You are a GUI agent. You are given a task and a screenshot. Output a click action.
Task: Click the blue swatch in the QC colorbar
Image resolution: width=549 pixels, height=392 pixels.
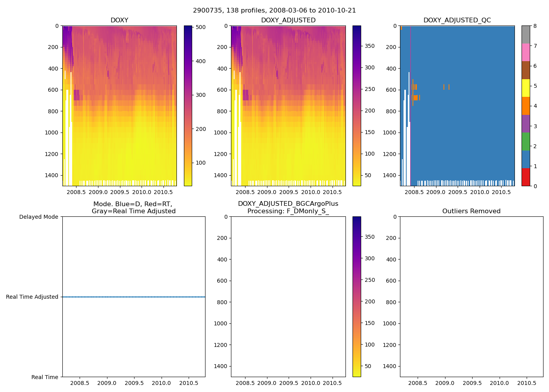point(525,159)
